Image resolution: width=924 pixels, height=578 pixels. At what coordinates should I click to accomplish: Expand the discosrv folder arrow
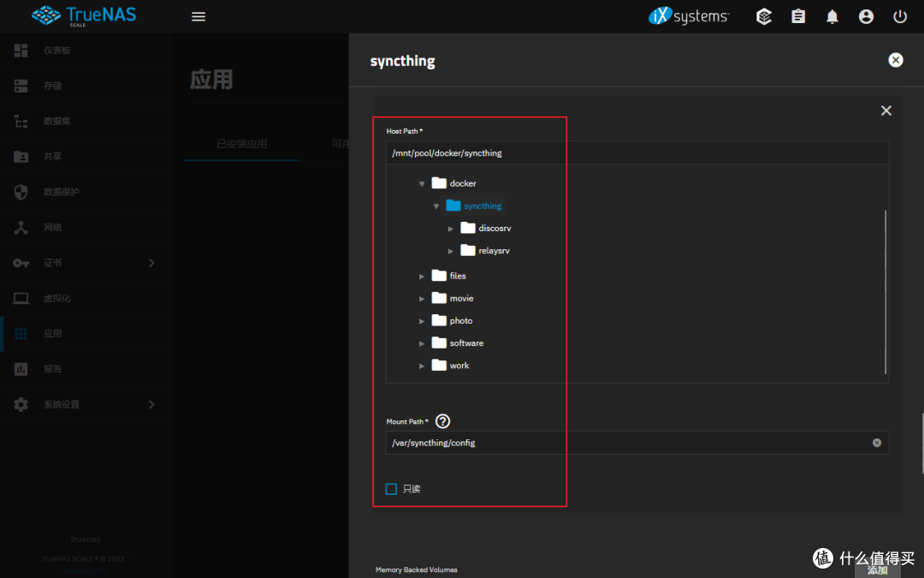click(450, 229)
